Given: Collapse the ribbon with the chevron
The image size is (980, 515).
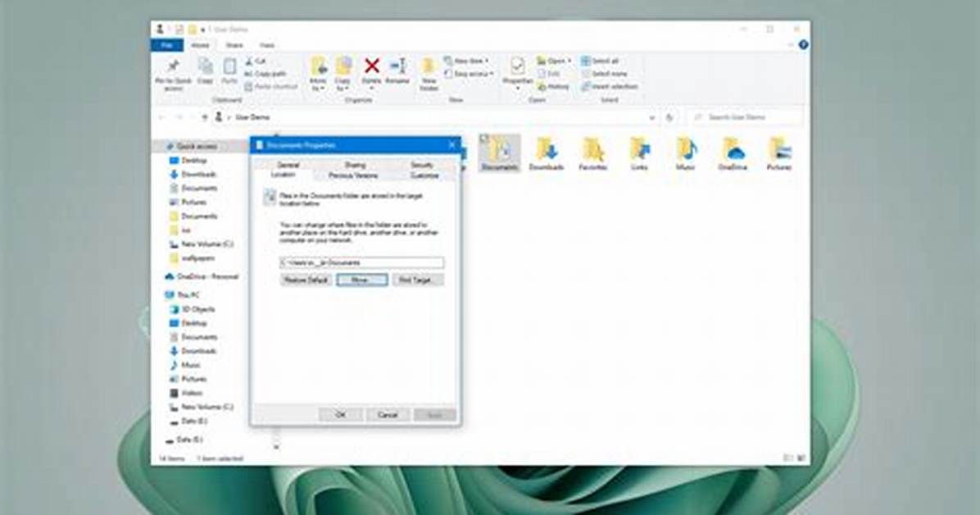Looking at the screenshot, I should point(792,45).
